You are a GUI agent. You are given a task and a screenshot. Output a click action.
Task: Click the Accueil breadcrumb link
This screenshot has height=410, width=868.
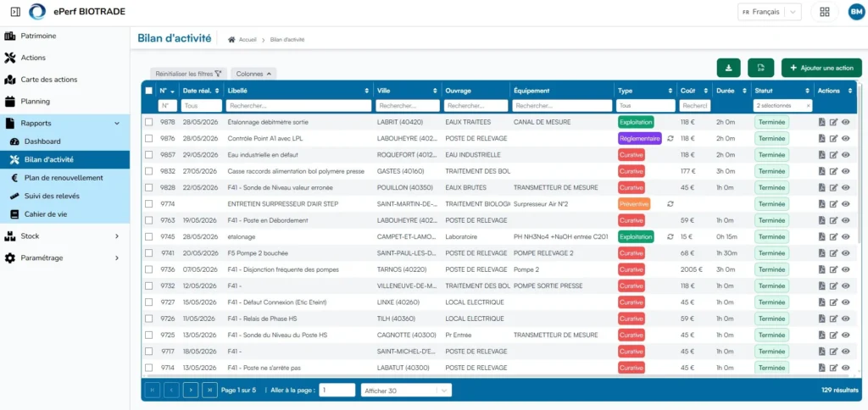248,40
